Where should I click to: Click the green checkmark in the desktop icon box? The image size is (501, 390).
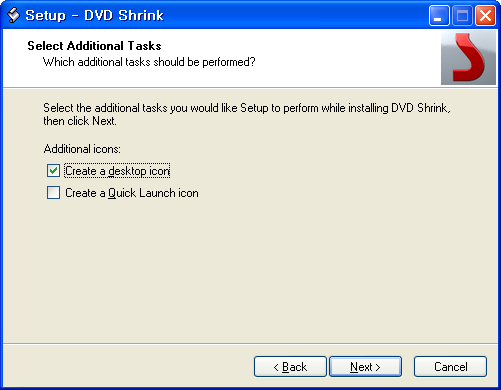click(53, 171)
